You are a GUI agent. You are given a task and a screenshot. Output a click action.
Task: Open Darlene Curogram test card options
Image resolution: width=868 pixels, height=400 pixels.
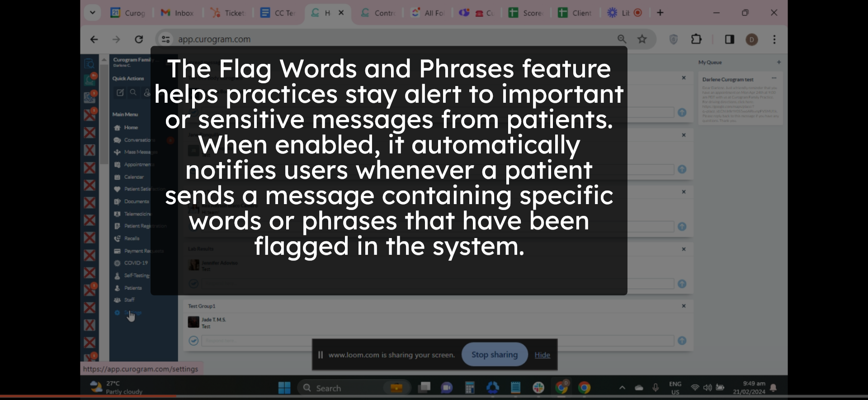click(774, 78)
